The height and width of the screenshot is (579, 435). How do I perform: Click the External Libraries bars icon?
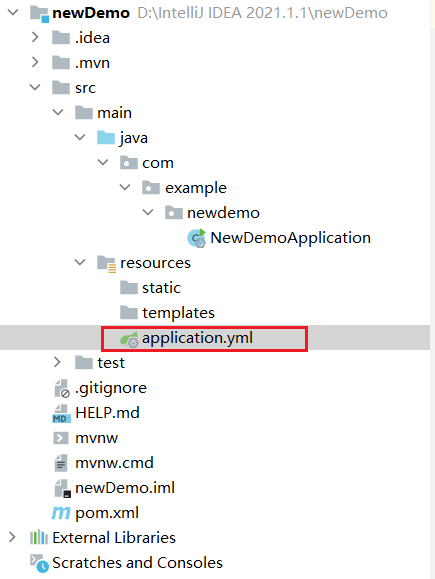click(x=39, y=538)
